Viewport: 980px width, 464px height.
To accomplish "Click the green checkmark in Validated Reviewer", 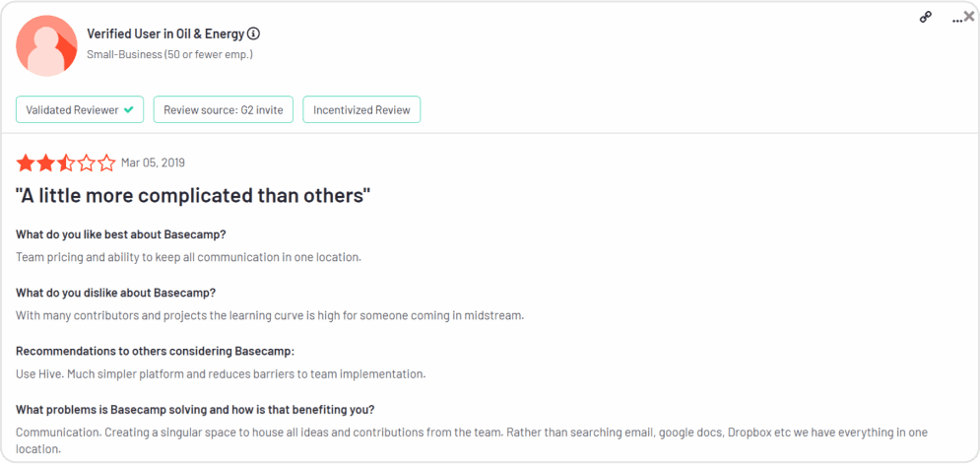I will pyautogui.click(x=129, y=110).
